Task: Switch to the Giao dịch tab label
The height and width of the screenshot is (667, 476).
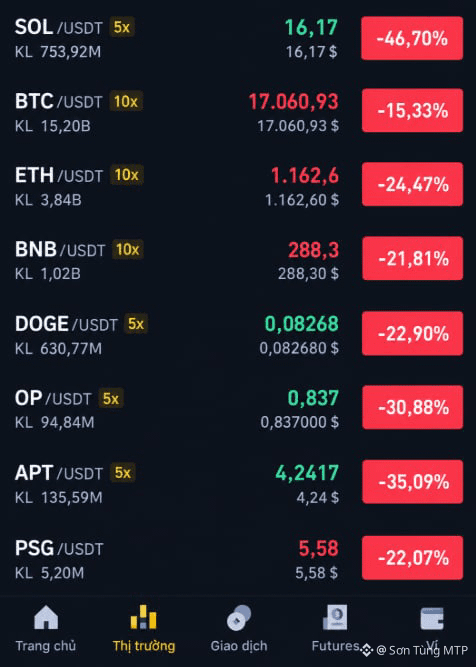Action: tap(239, 646)
